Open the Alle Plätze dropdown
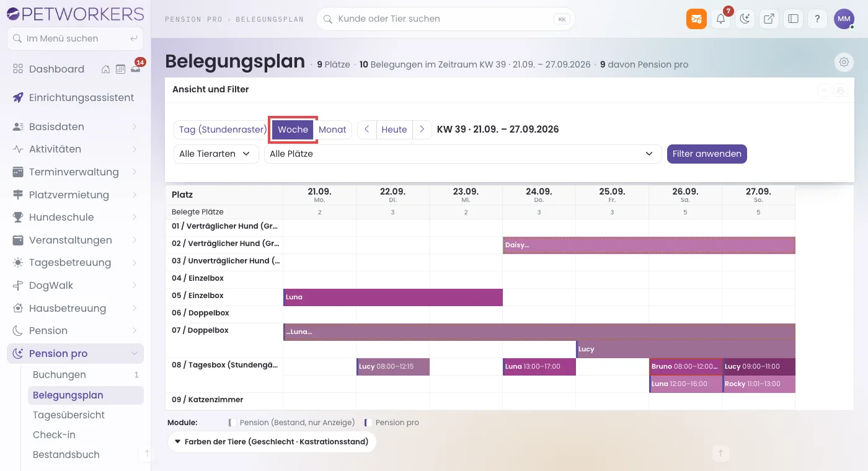 pos(463,154)
